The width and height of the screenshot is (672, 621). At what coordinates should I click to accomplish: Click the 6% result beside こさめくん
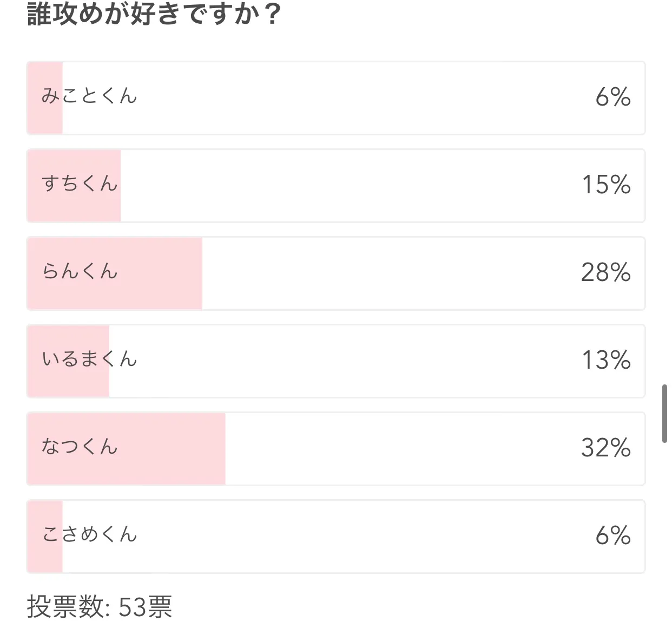612,536
